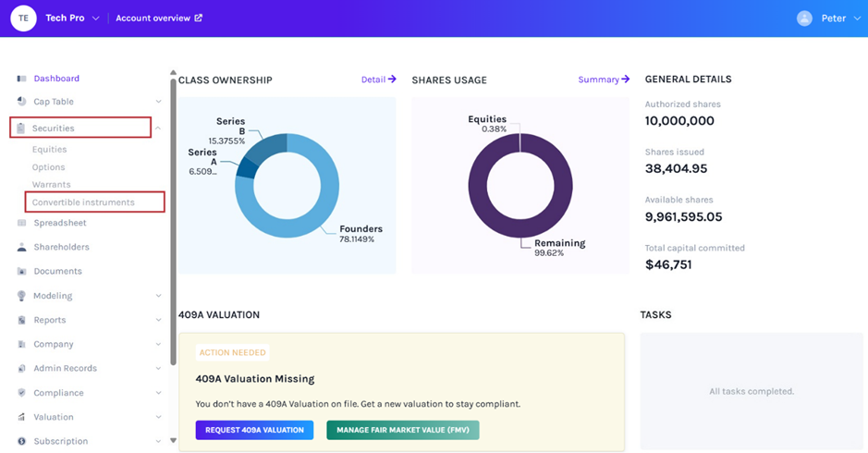Click the Valuation scale icon
The height and width of the screenshot is (453, 868).
(x=21, y=418)
